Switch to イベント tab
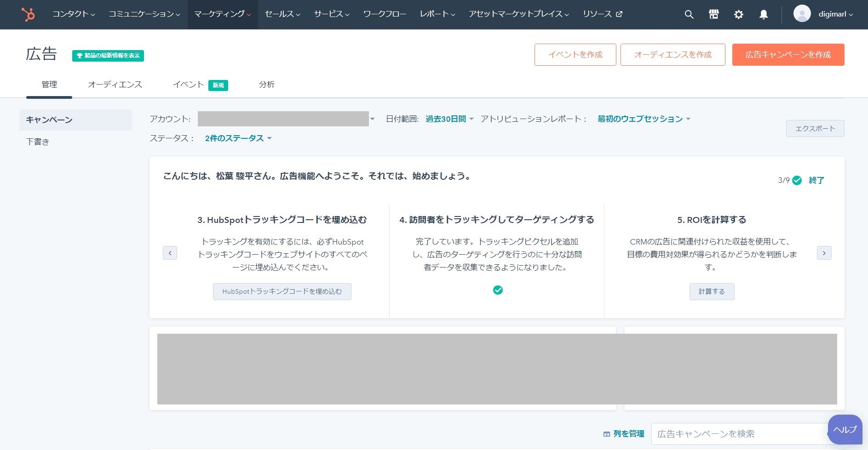868x450 pixels. (x=200, y=85)
